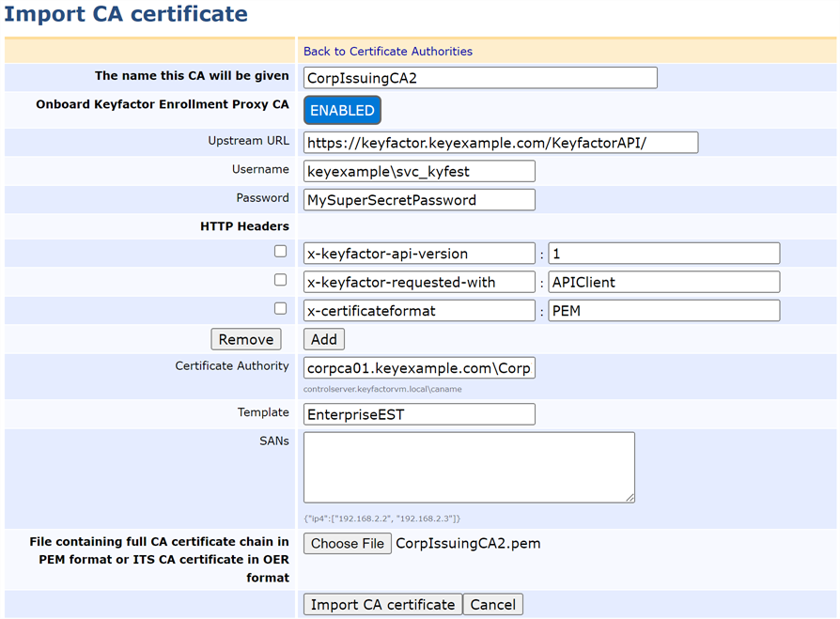Screen dimensions: 840x619
Task: Click the Certificate Authority input field
Action: click(419, 367)
